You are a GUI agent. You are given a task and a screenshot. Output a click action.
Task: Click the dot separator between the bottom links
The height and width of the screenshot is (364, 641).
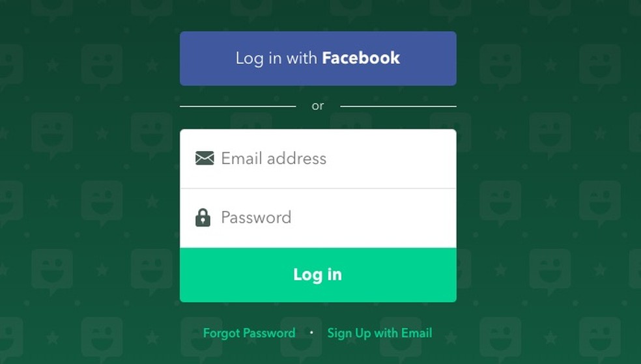(311, 333)
